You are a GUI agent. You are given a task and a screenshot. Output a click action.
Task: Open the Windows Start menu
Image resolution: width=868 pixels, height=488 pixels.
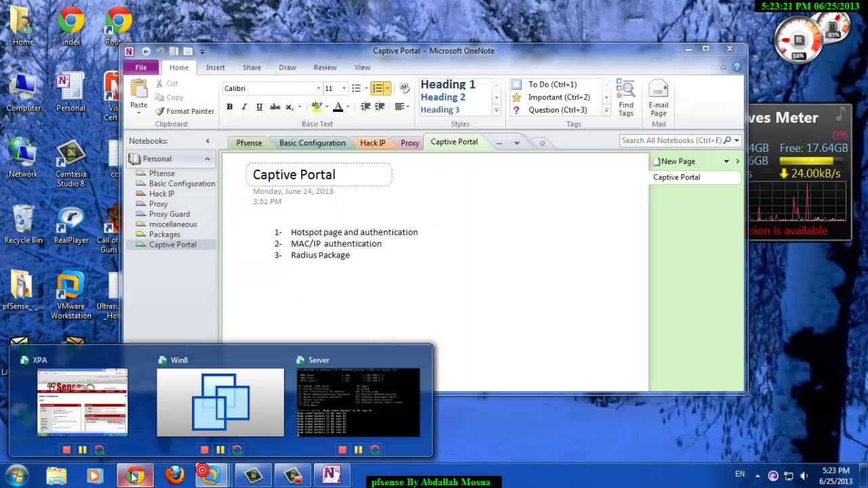[17, 475]
